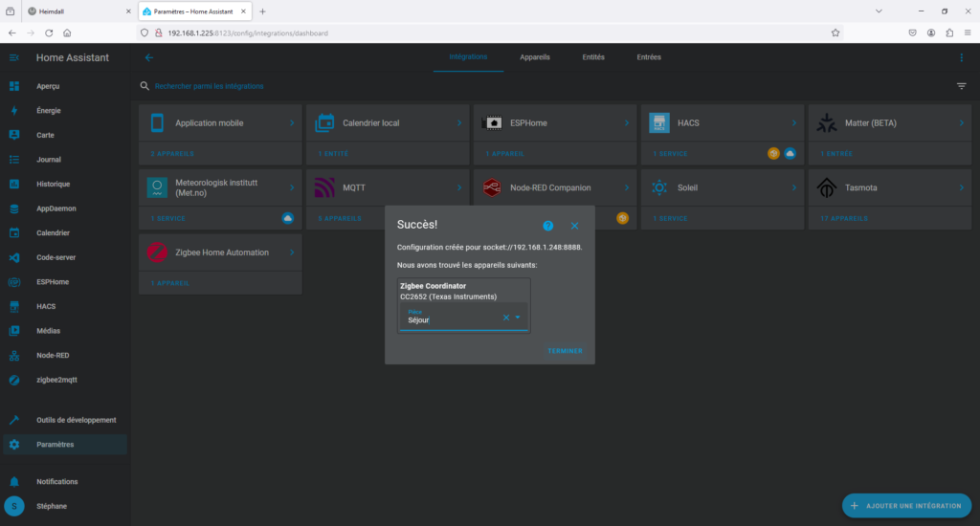Screen dimensions: 980x526
Task: Open Meteorologisk institutt card chevron
Action: 292,187
